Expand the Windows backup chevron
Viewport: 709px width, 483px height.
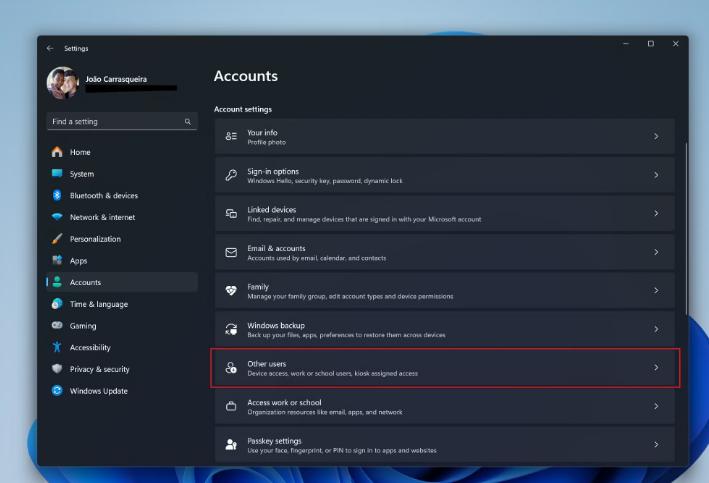656,329
